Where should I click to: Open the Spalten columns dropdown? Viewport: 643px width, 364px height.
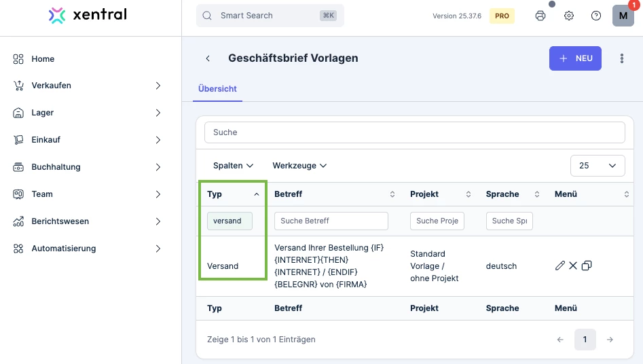233,165
